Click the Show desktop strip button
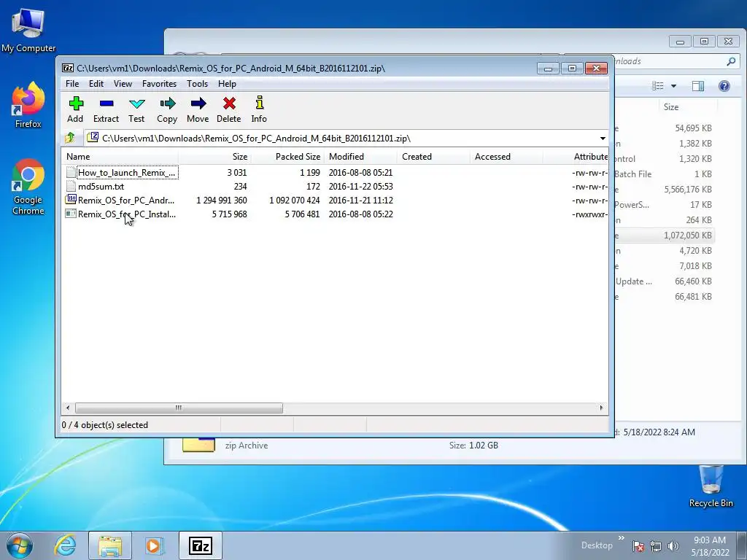The height and width of the screenshot is (560, 747). coord(742,545)
